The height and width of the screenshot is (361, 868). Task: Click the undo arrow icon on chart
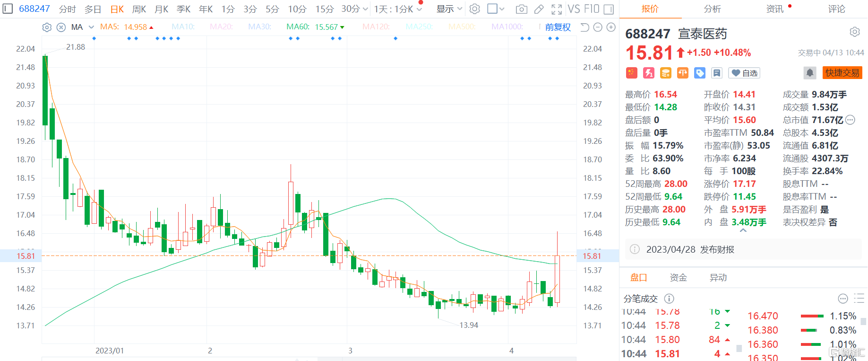pyautogui.click(x=584, y=27)
